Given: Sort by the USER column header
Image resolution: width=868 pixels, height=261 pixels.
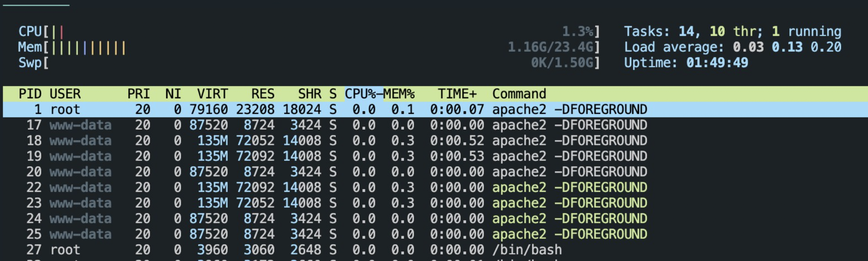Looking at the screenshot, I should (x=65, y=94).
